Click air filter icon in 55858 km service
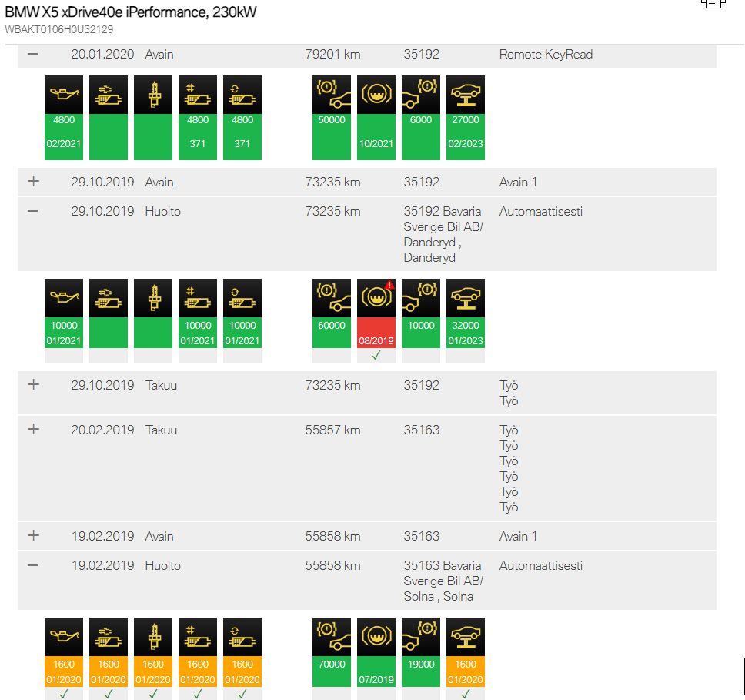Screen dimensions: 745x700 point(109,637)
